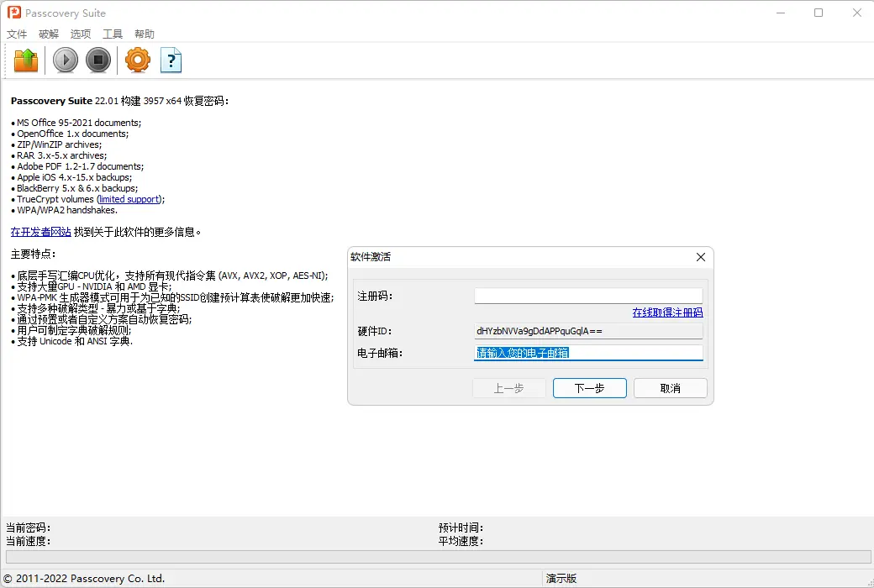
Task: Open the 工具 menu
Action: pyautogui.click(x=112, y=34)
